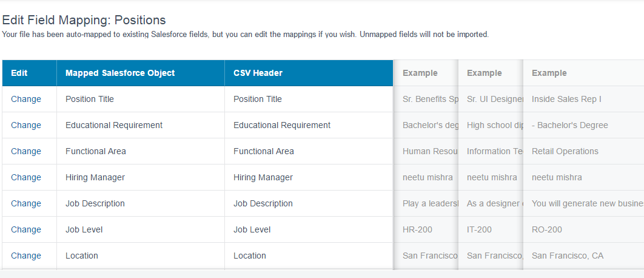This screenshot has width=644, height=278.
Task: Click the HR-200 example value
Action: click(416, 229)
